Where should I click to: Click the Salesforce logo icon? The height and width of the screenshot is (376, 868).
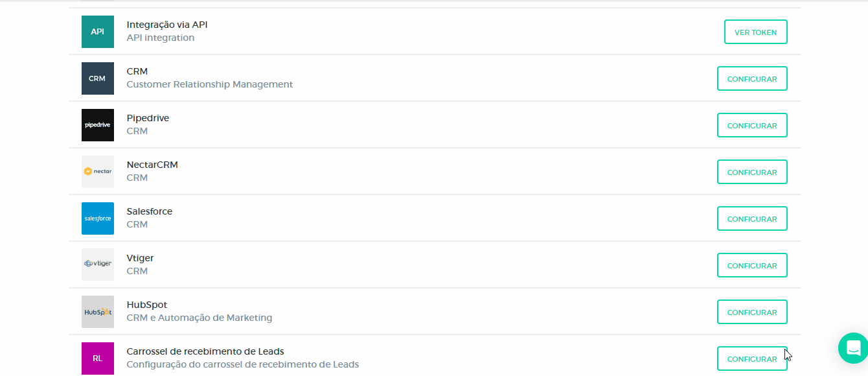(x=98, y=218)
